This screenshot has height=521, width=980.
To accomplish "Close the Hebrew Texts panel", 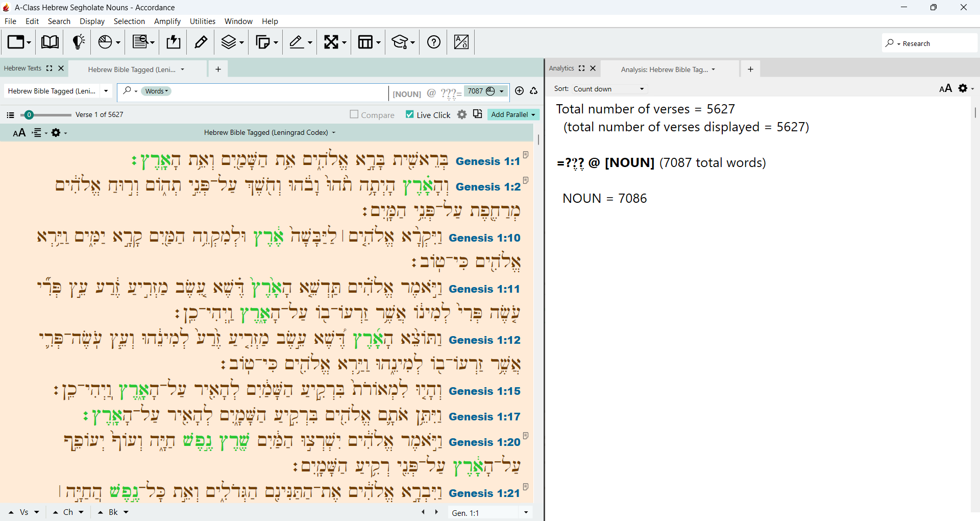I will (61, 68).
